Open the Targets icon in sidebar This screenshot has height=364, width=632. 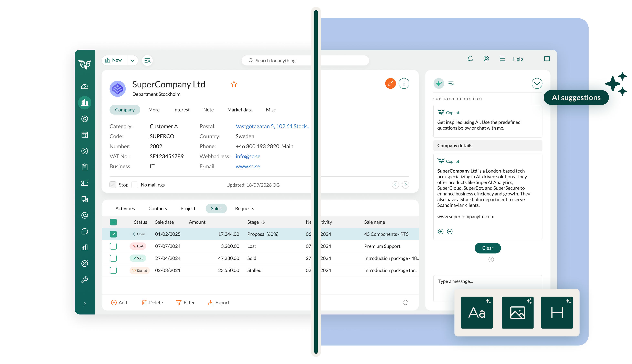click(84, 264)
